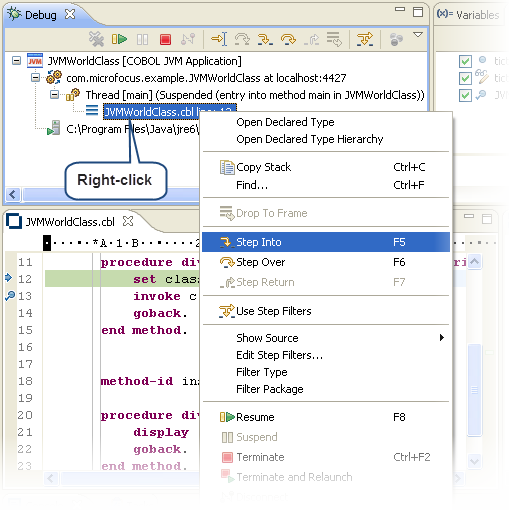This screenshot has width=510, height=512.
Task: Toggle second checkbox in Variables panel
Action: [465, 78]
